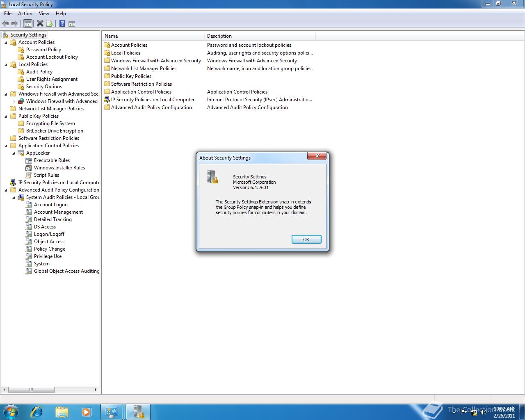Select Privilege Use audit category
Screen dimensions: 525x420
click(48, 256)
